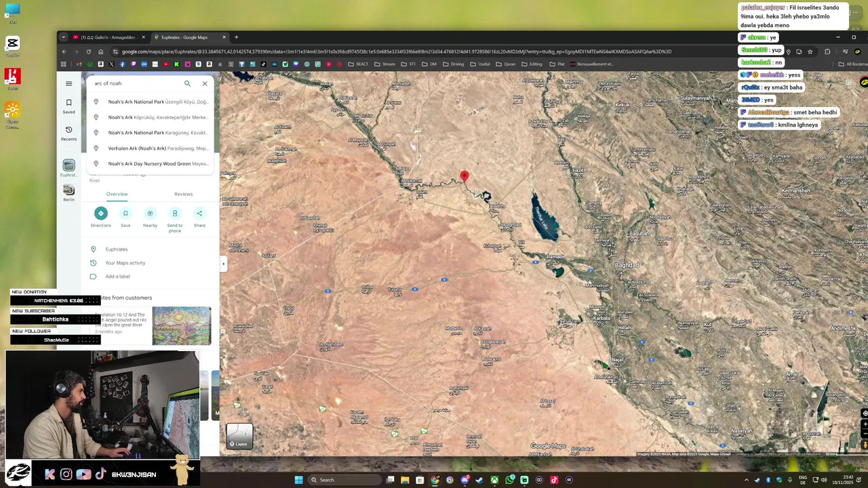
Task: Open Your Maps activity
Action: click(x=151, y=263)
